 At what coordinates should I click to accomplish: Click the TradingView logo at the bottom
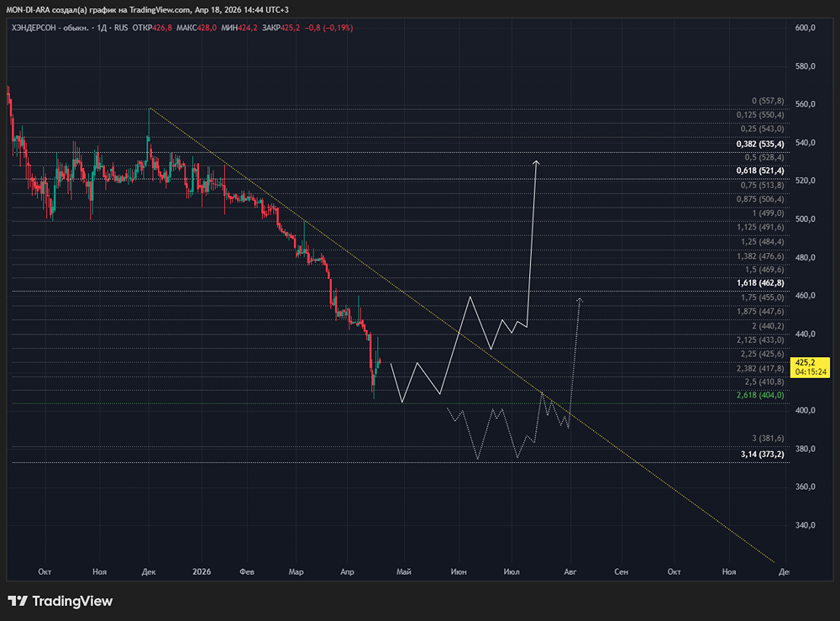pos(60,601)
